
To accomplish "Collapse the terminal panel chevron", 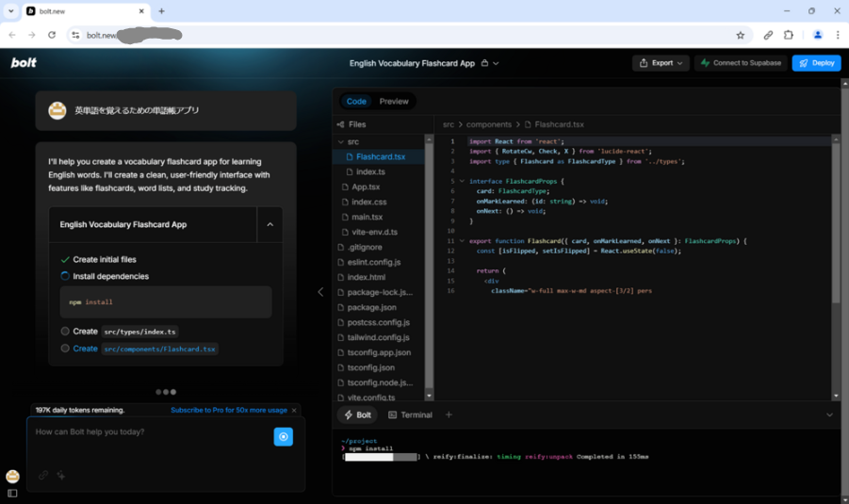I will [x=829, y=415].
